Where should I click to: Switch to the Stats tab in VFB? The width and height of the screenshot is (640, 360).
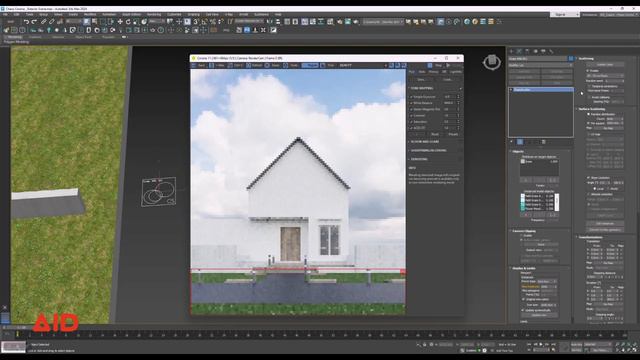pyautogui.click(x=422, y=71)
